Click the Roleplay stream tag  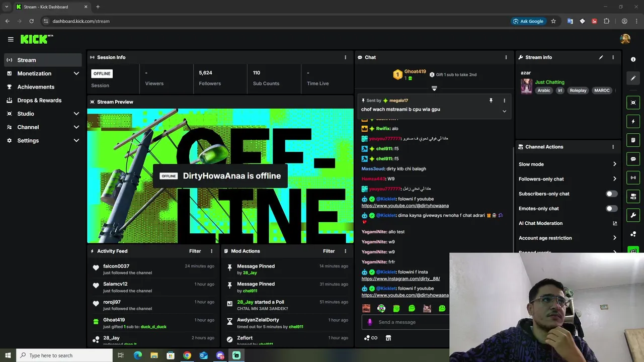pos(578,90)
